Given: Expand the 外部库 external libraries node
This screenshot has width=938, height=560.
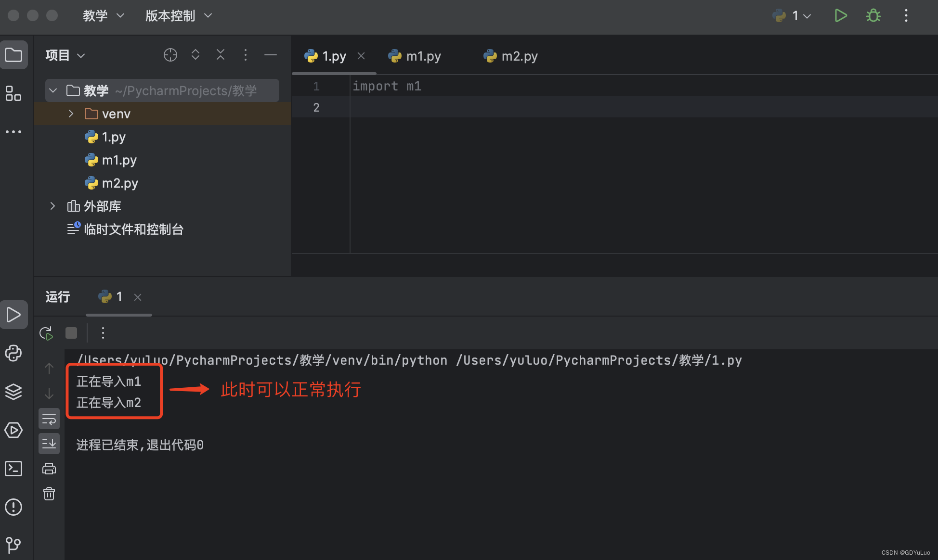Looking at the screenshot, I should pyautogui.click(x=52, y=206).
